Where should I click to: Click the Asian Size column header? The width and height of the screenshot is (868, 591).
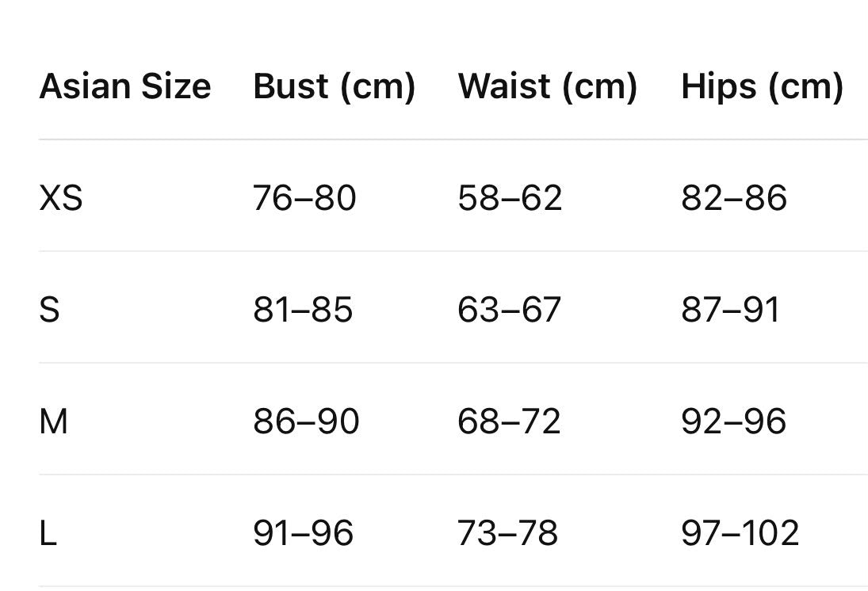pyautogui.click(x=125, y=86)
